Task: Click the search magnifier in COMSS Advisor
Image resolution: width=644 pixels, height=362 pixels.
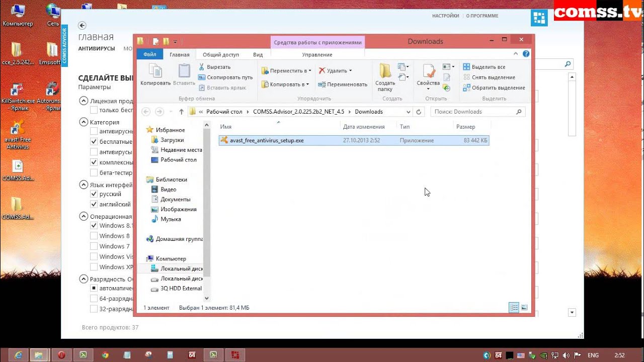Action: point(568,64)
